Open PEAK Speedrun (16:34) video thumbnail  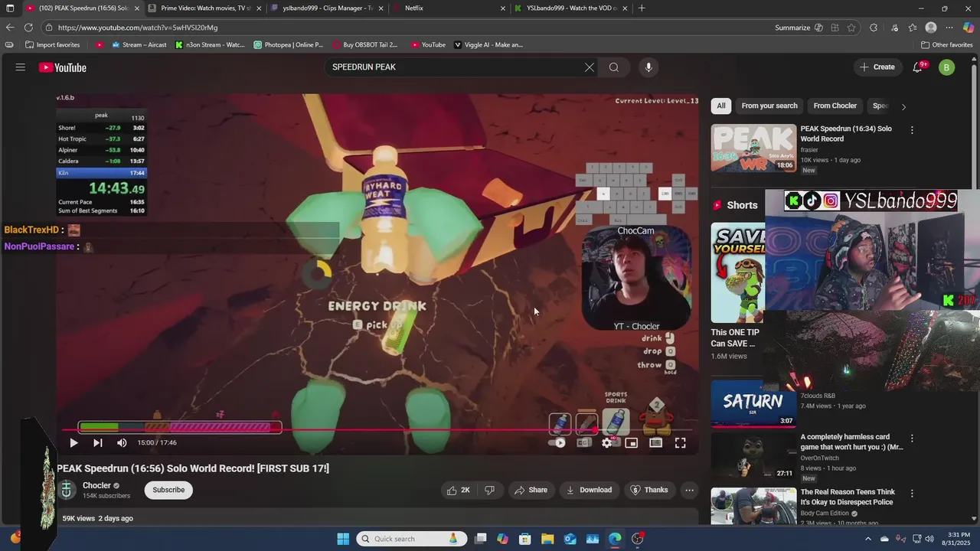tap(753, 148)
